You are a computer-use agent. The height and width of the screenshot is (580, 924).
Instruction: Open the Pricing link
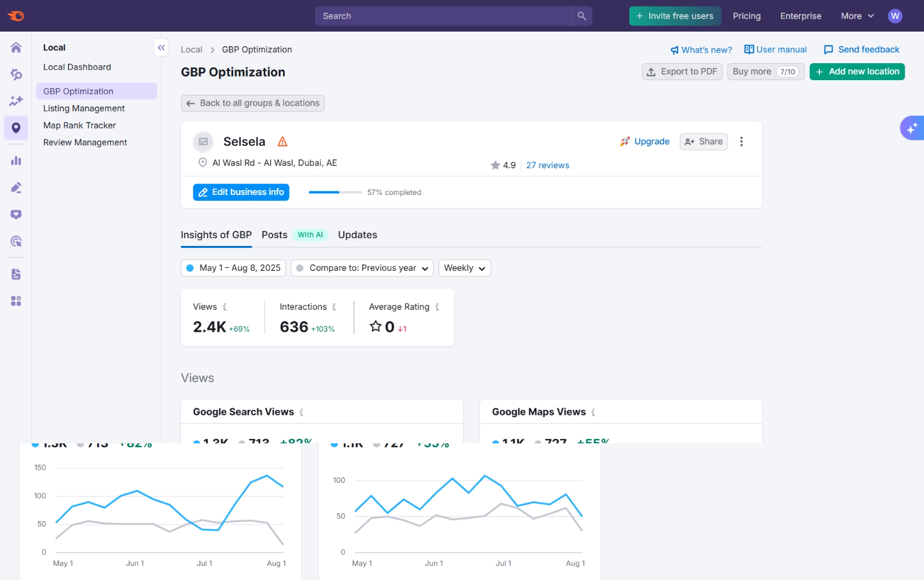pyautogui.click(x=747, y=16)
